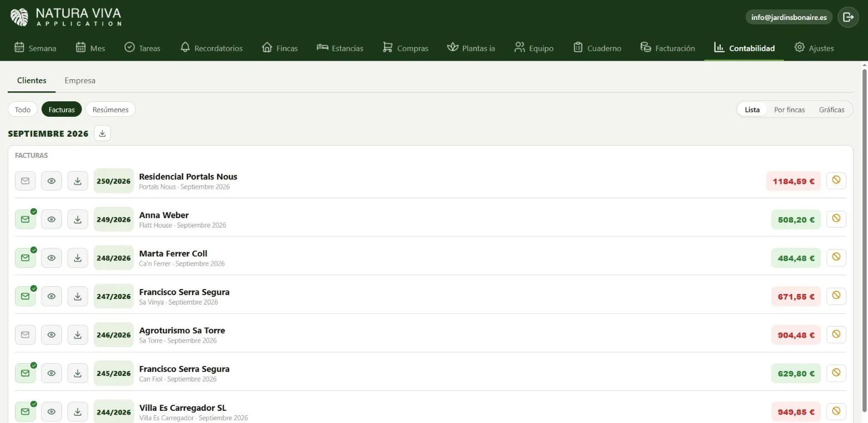Open Cuaderno in the navigation bar
Screen dimensions: 868x423
[x=597, y=48]
